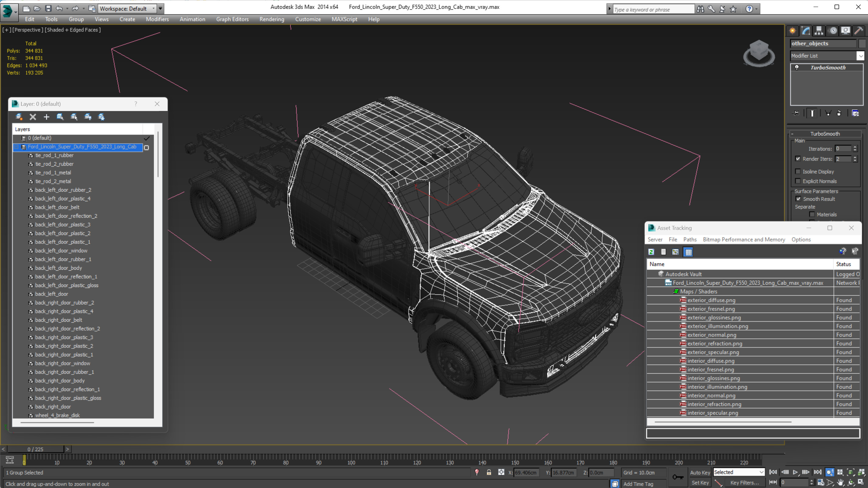Open the Selected key filter dropdown
This screenshot has height=488, width=868.
click(739, 472)
